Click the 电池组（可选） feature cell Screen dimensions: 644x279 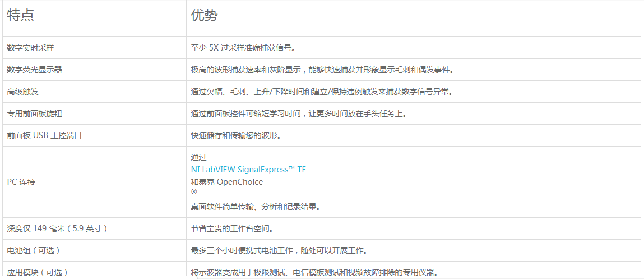[x=95, y=250]
